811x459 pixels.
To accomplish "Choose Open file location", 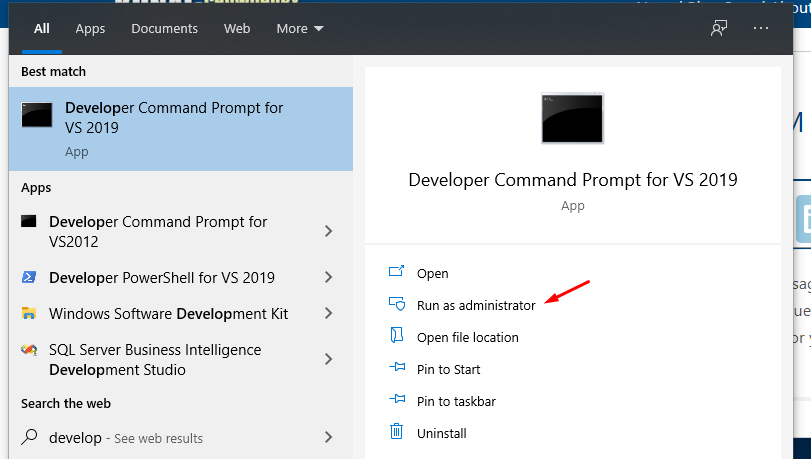I will (468, 337).
